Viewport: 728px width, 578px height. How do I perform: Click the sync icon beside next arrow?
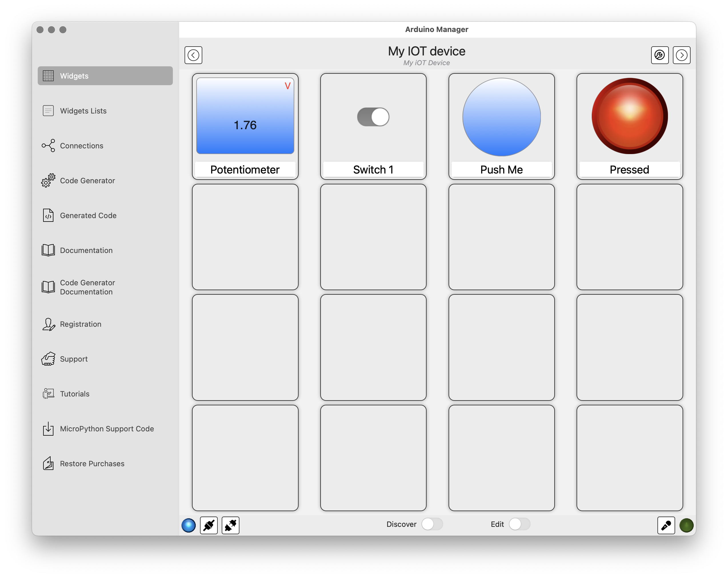[659, 55]
